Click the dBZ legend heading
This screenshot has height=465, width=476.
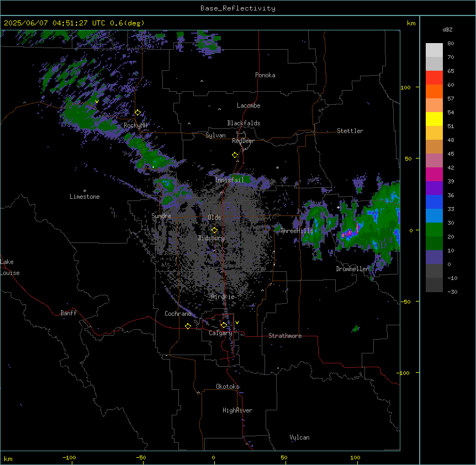(x=447, y=30)
